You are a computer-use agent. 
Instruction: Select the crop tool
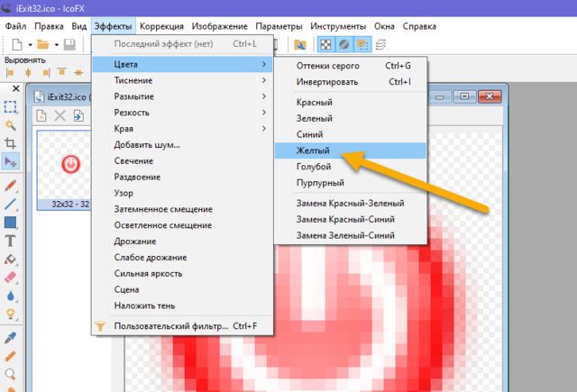point(10,143)
